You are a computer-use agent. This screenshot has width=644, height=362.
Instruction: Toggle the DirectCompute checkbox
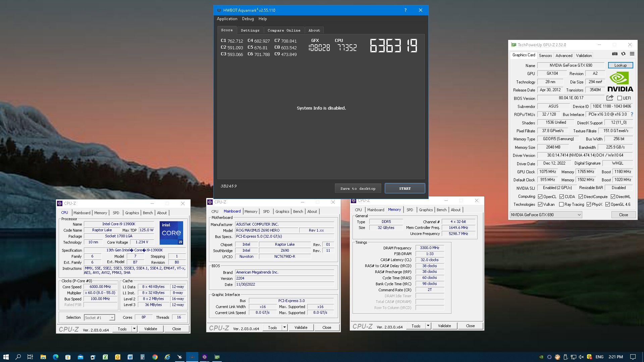coord(581,197)
